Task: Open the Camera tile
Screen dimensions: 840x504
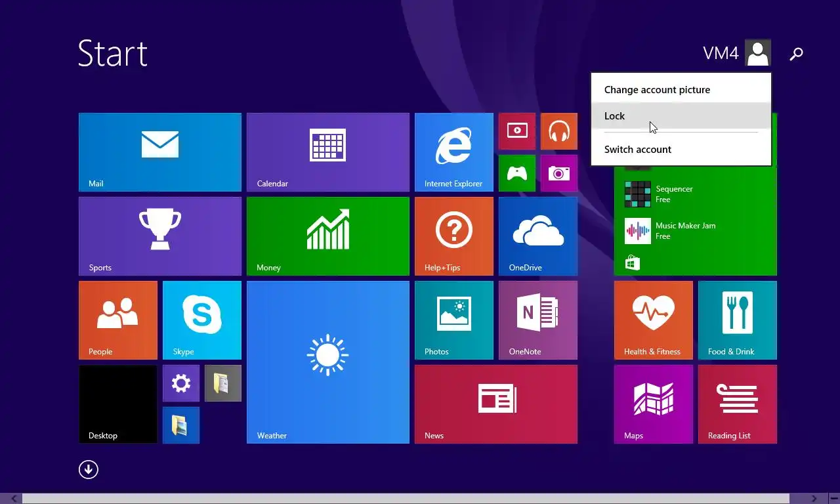Action: (x=559, y=173)
